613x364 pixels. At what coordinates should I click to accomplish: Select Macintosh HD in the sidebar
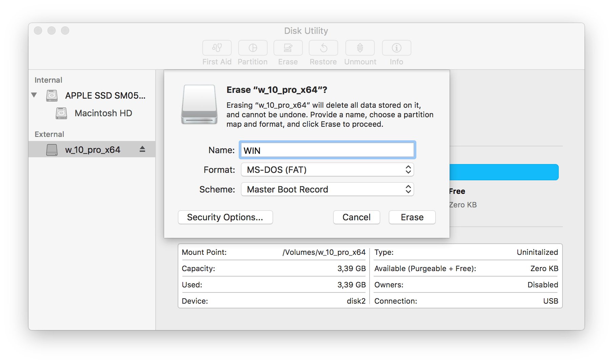pos(103,113)
